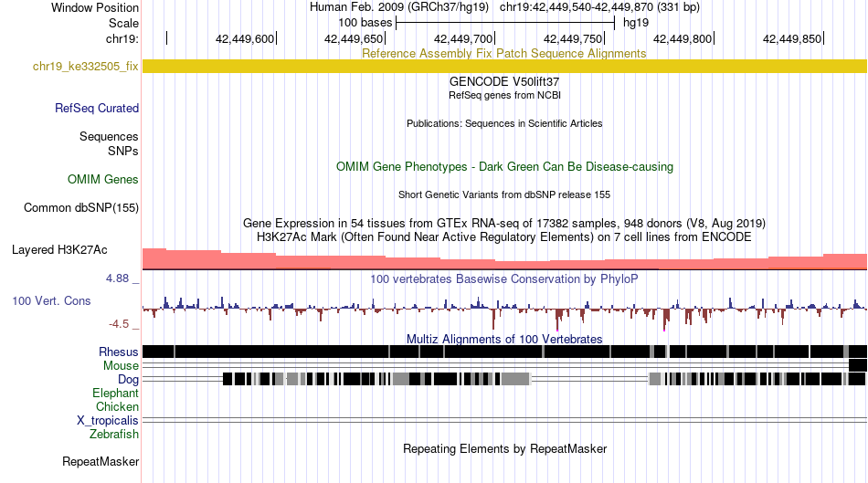
Task: Click the Human Feb. 2009 (GRCh37/hg19) title
Action: 398,7
